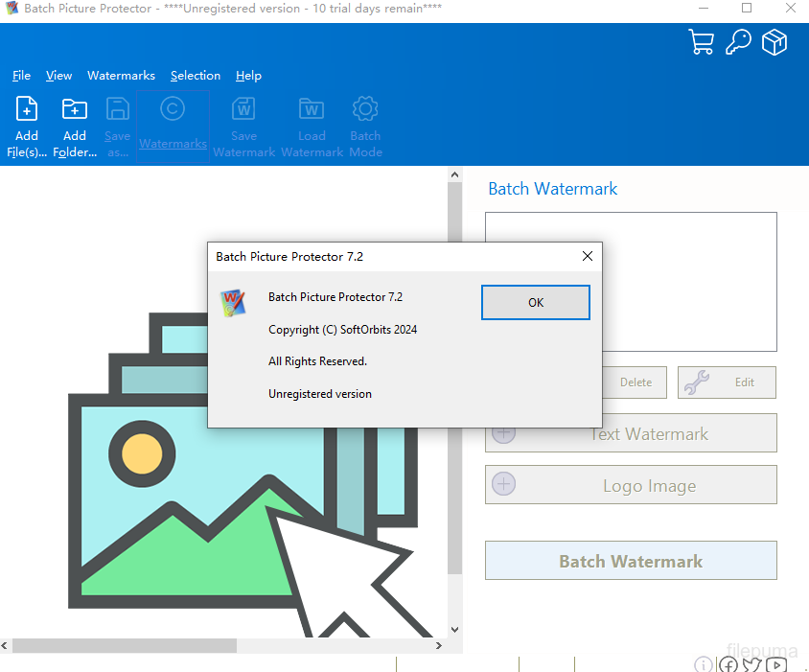The image size is (809, 672).
Task: Click the Logo Image button
Action: [631, 485]
